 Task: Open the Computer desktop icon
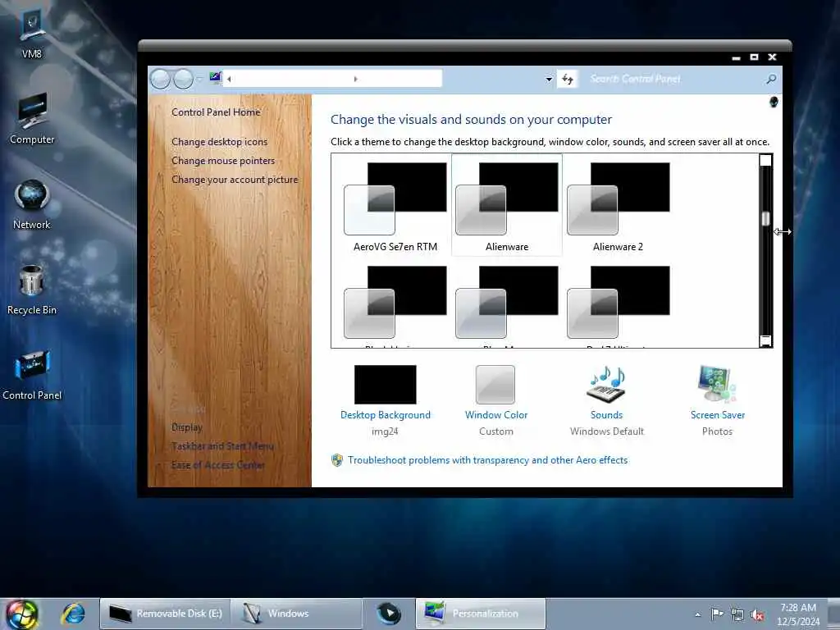point(32,118)
